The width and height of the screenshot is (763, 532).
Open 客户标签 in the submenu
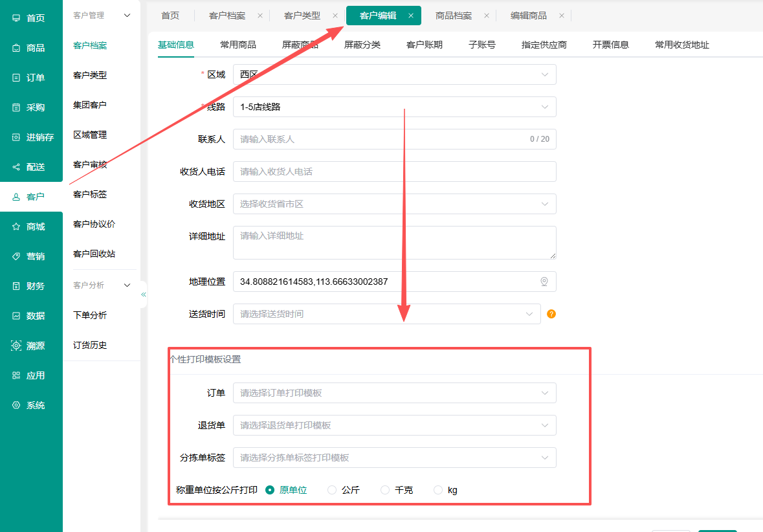click(90, 194)
